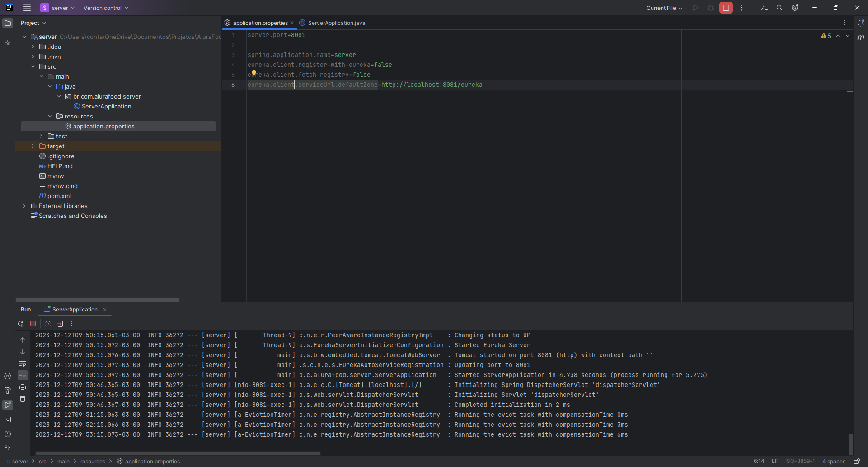
Task: Open Build hammer tool window
Action: tap(8, 391)
